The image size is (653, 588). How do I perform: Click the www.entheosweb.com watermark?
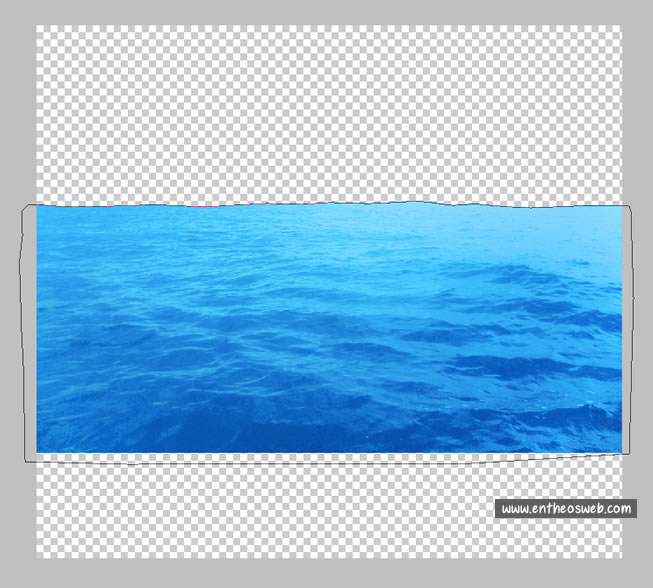point(565,509)
